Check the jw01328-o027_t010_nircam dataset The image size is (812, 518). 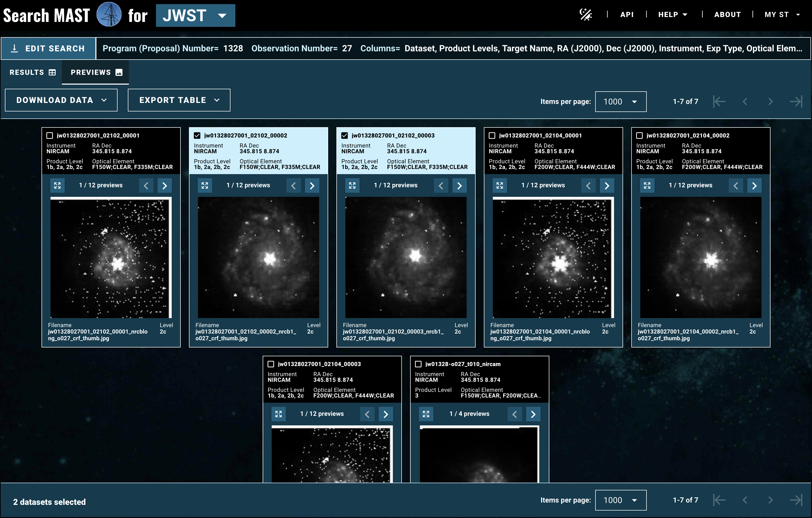(x=418, y=364)
